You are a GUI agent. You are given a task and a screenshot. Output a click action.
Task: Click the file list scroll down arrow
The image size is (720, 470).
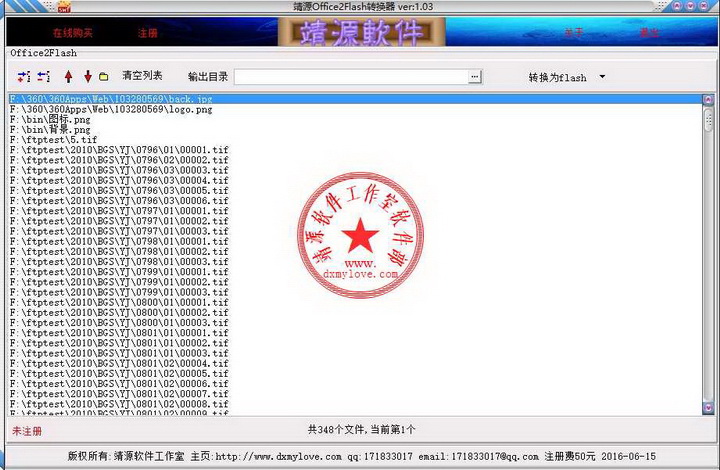(x=708, y=408)
